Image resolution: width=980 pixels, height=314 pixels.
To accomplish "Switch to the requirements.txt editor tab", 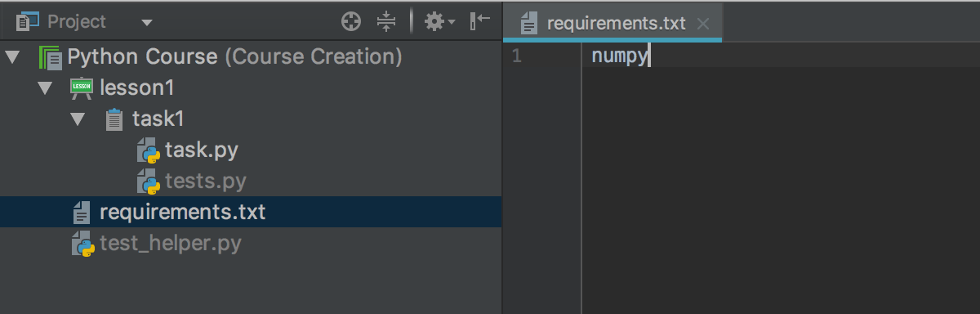I will (612, 22).
